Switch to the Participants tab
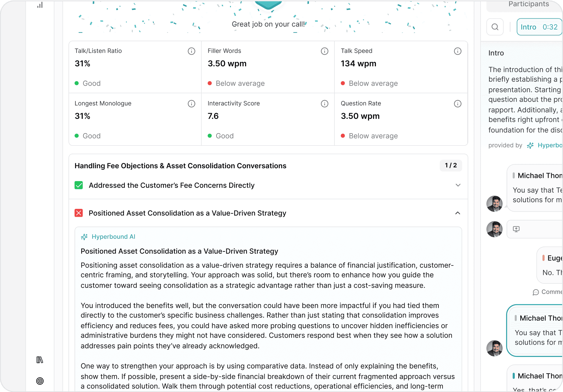563x392 pixels. coord(529,4)
